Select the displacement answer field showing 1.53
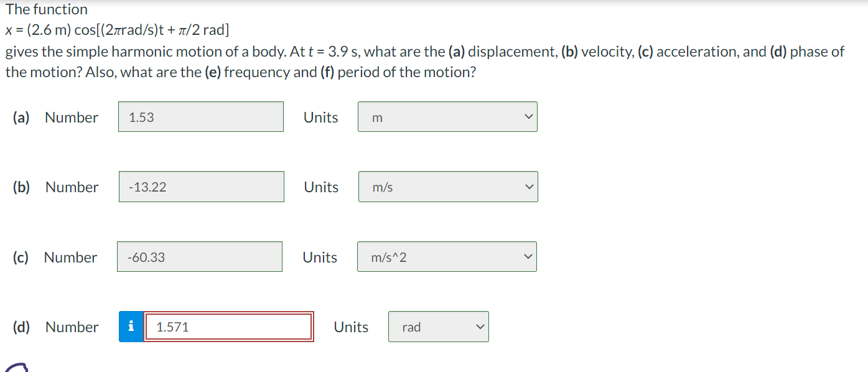The image size is (868, 372). (x=200, y=116)
